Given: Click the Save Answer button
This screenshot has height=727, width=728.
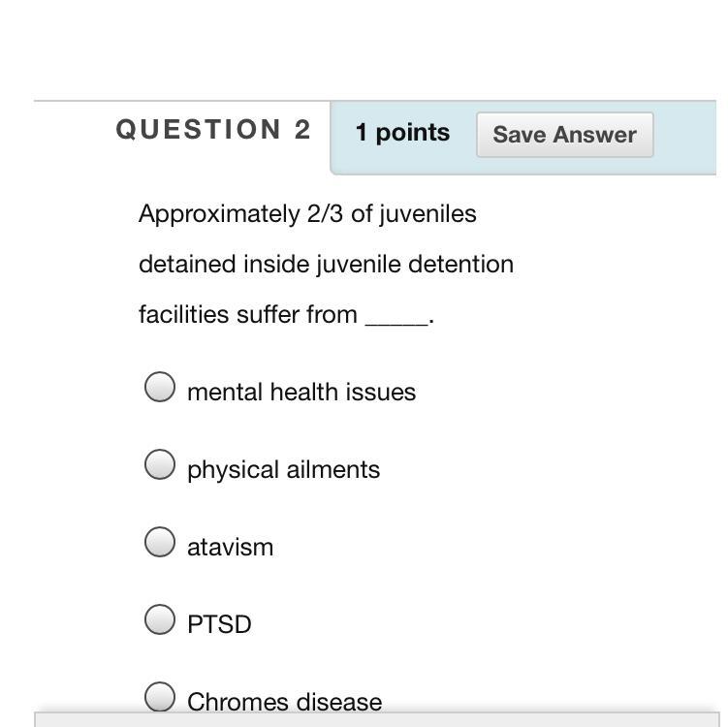Looking at the screenshot, I should click(x=564, y=135).
